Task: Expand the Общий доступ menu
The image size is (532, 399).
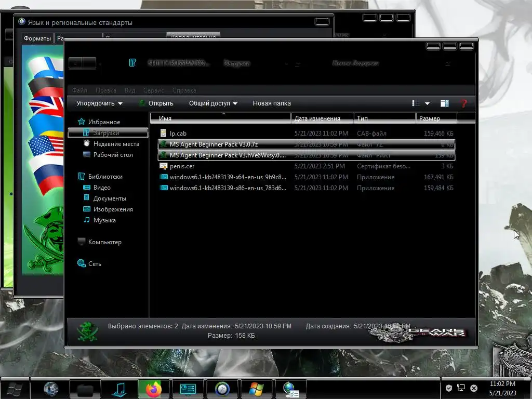Action: [x=213, y=103]
